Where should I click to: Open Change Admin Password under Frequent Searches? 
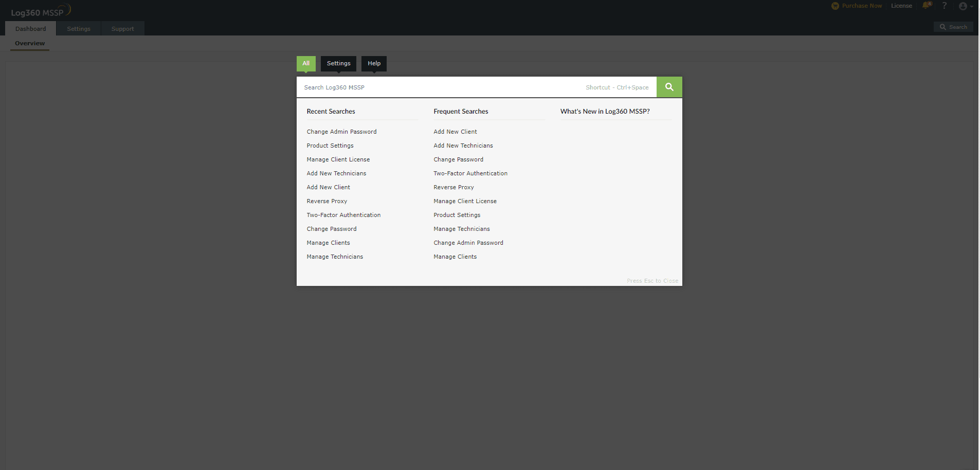point(468,243)
